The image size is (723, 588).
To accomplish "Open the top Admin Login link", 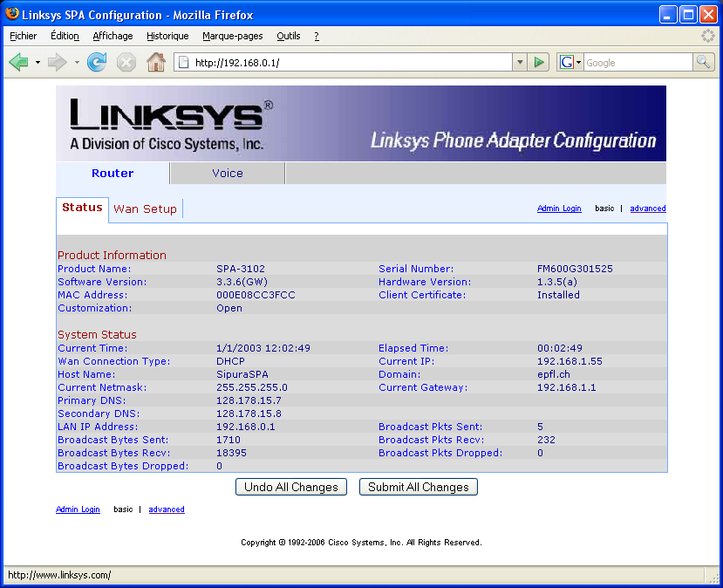I will [x=559, y=209].
